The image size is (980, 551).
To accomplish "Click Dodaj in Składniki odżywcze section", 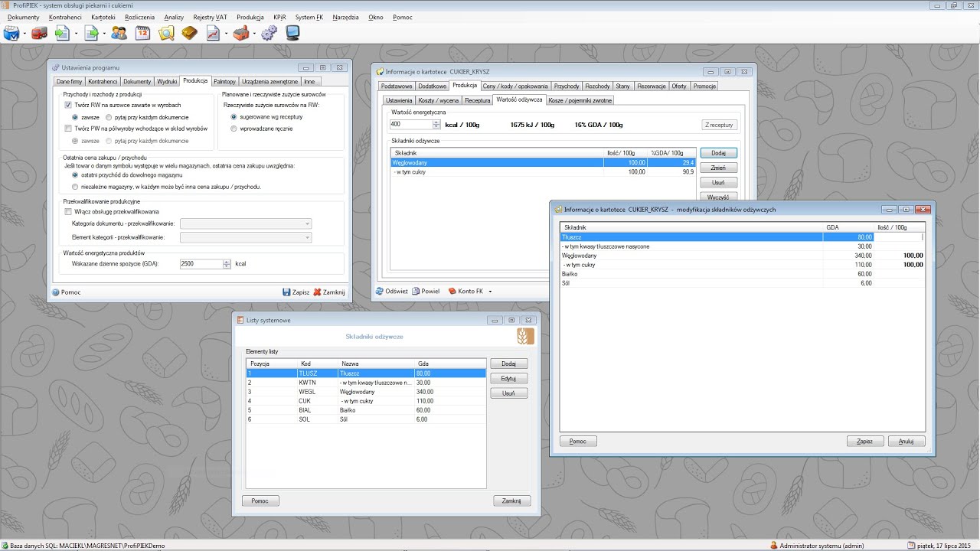I will coord(718,153).
